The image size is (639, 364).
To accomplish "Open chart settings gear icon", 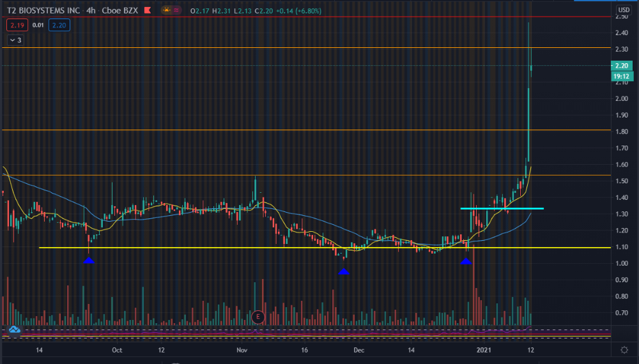I will click(624, 349).
